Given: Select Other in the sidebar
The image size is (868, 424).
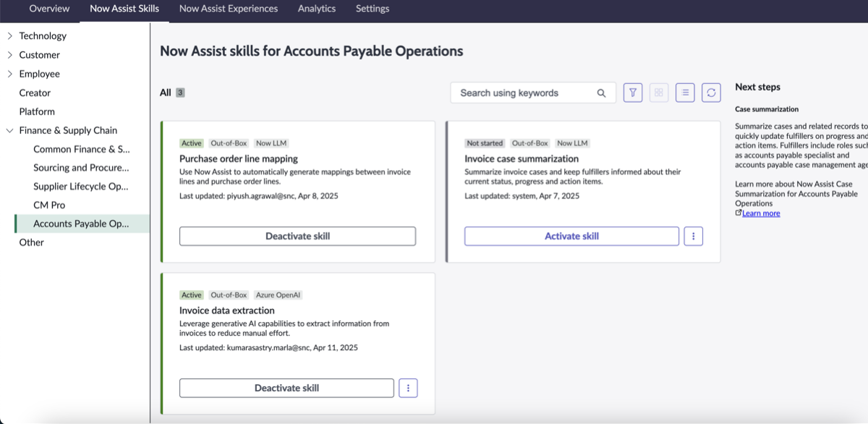Looking at the screenshot, I should coord(31,242).
